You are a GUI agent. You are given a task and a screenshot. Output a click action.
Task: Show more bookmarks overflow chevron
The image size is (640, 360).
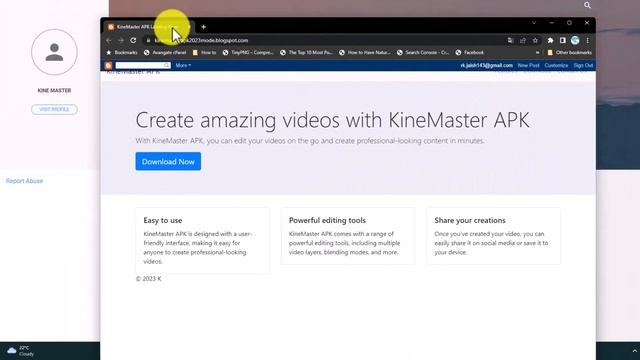point(537,53)
